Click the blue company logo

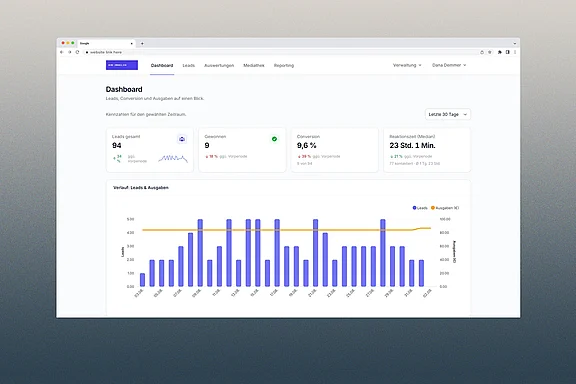pos(122,65)
